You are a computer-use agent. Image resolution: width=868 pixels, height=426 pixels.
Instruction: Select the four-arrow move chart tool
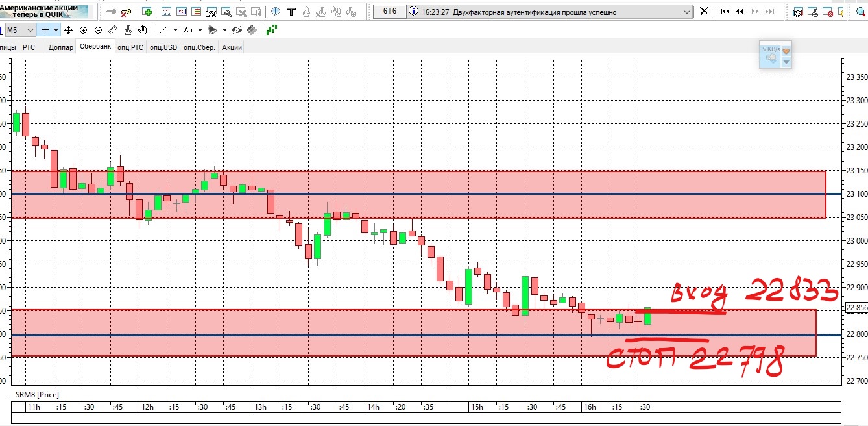pyautogui.click(x=69, y=30)
